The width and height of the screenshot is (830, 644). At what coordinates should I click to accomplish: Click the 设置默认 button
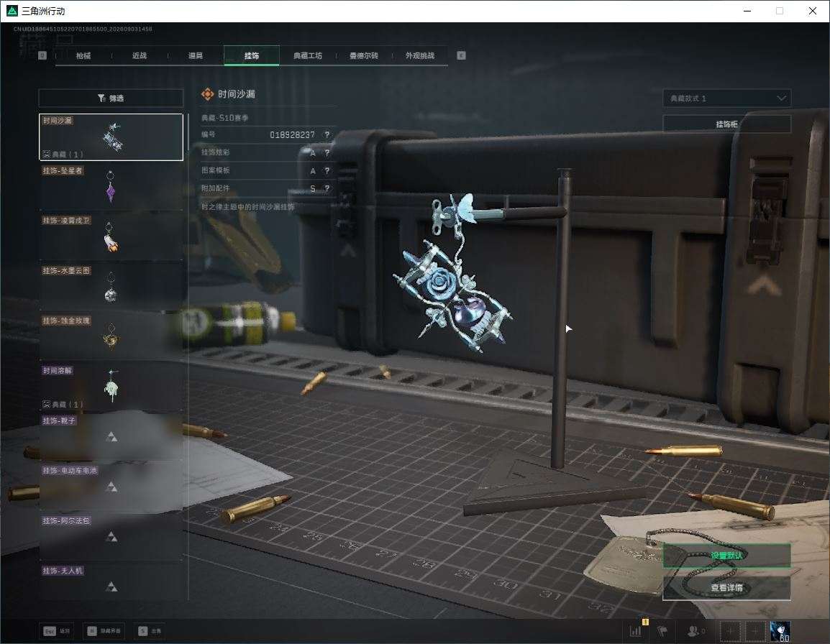(726, 556)
